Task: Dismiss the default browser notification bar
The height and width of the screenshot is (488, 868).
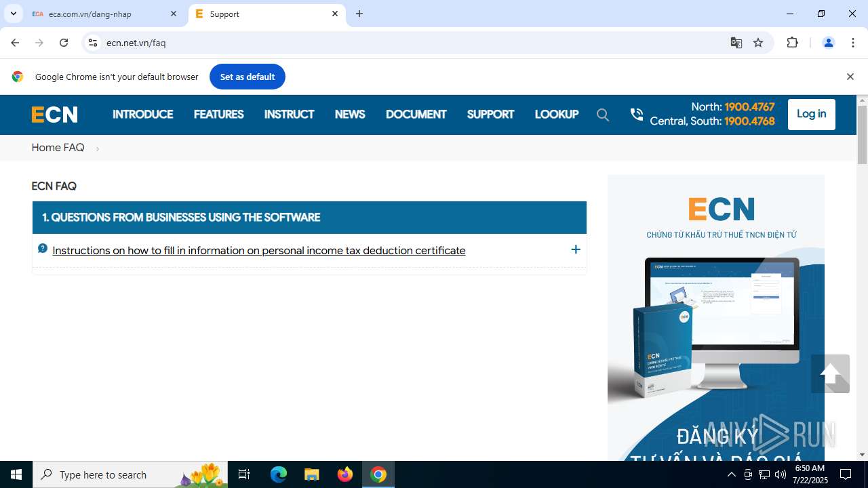Action: [x=850, y=77]
